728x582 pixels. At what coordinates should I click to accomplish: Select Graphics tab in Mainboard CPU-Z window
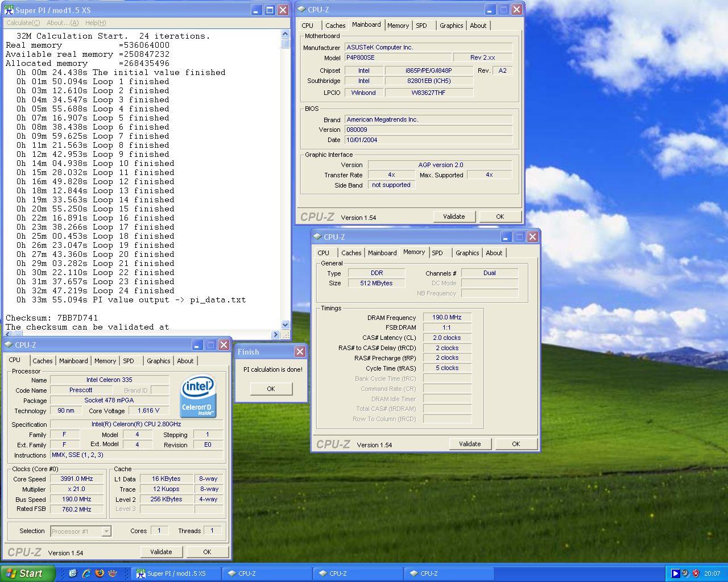pyautogui.click(x=451, y=26)
